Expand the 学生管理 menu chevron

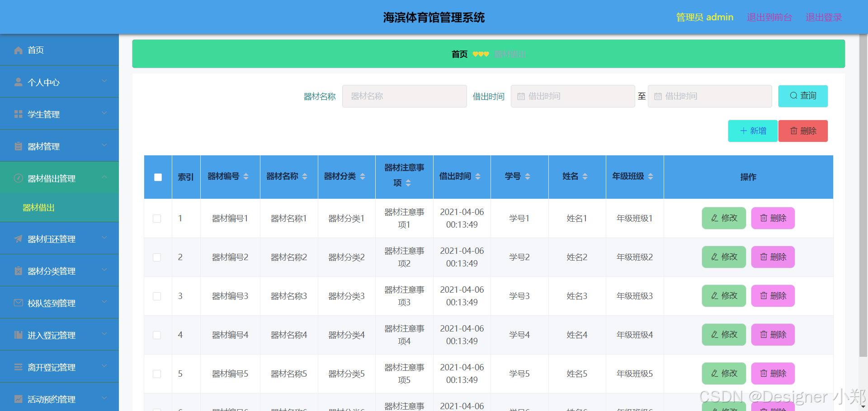pyautogui.click(x=104, y=113)
